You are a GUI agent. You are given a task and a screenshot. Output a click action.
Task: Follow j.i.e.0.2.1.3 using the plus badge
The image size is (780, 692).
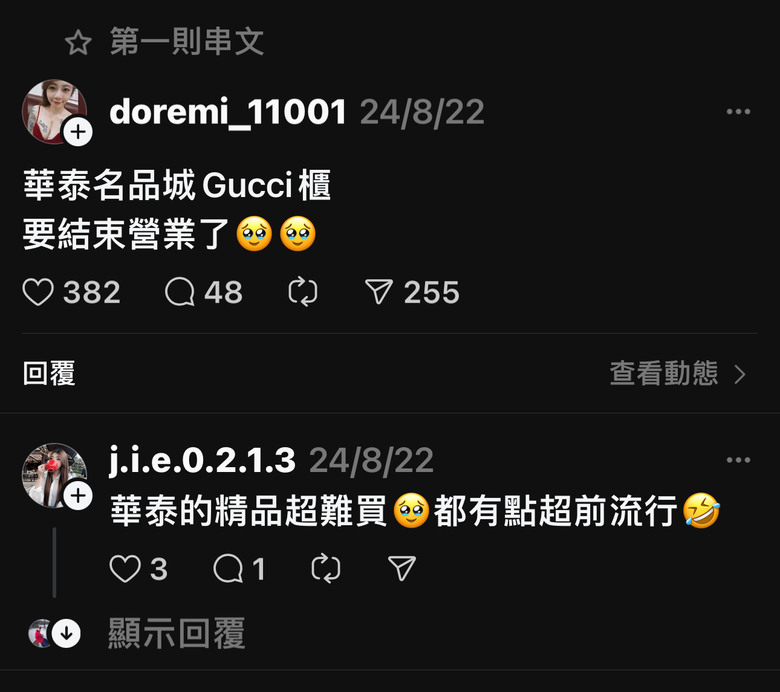click(78, 496)
